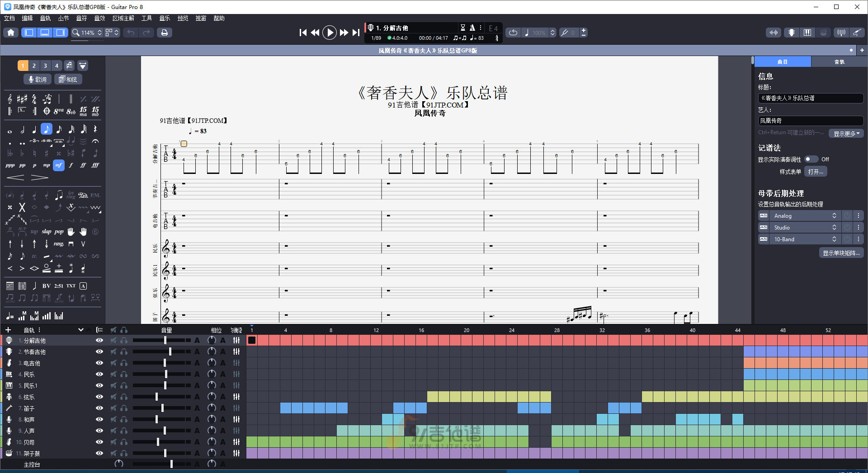This screenshot has width=868, height=473.
Task: Switch to the 音轨 tab in inspector
Action: coord(840,62)
